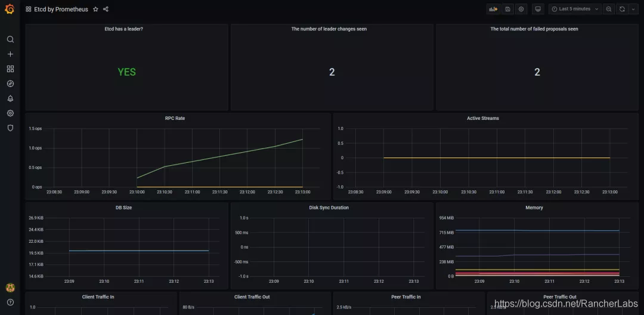Image resolution: width=644 pixels, height=315 pixels.
Task: Save the dashboard with the disk icon
Action: click(507, 9)
